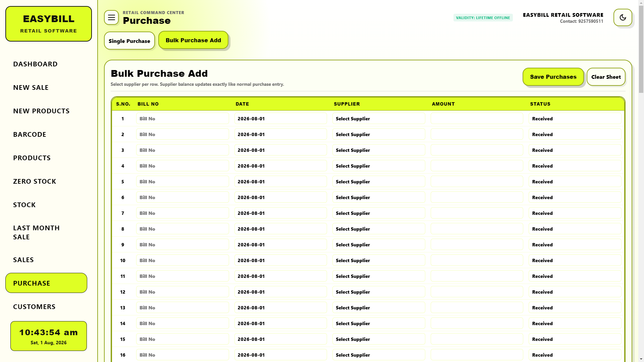Edit date field in row 12

point(281,292)
